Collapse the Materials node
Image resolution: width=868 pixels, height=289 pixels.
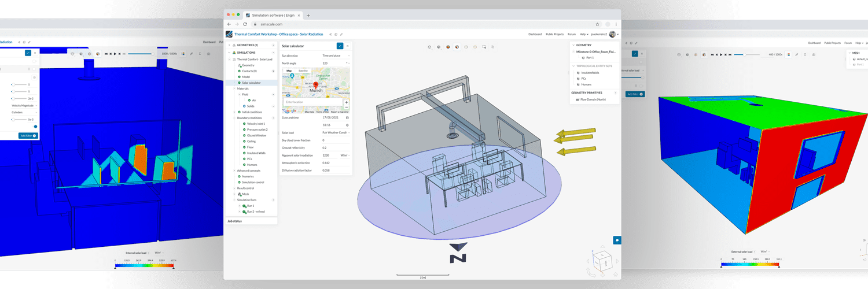point(234,88)
